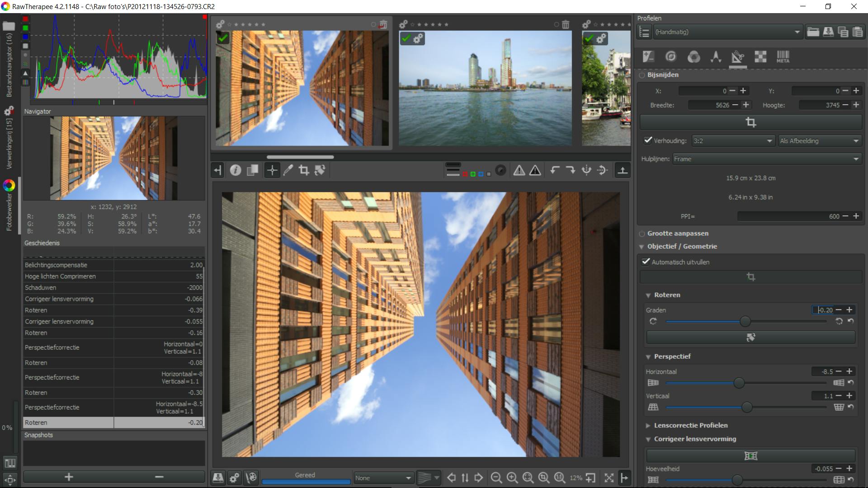Click the auto distortion correction button

[x=750, y=456]
